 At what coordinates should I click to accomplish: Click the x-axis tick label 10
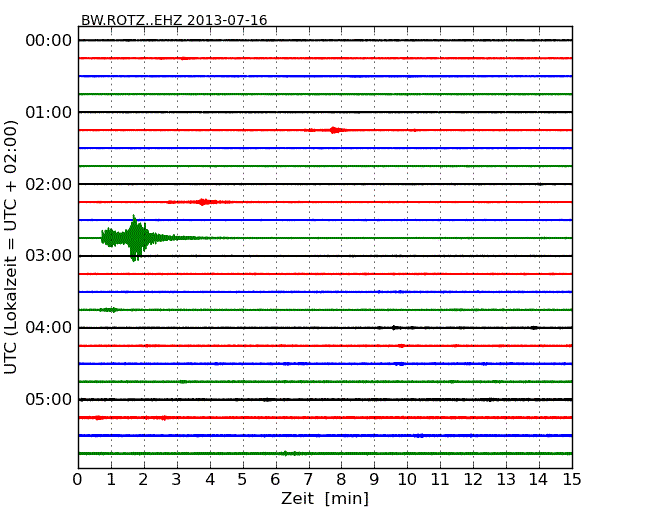(x=407, y=480)
